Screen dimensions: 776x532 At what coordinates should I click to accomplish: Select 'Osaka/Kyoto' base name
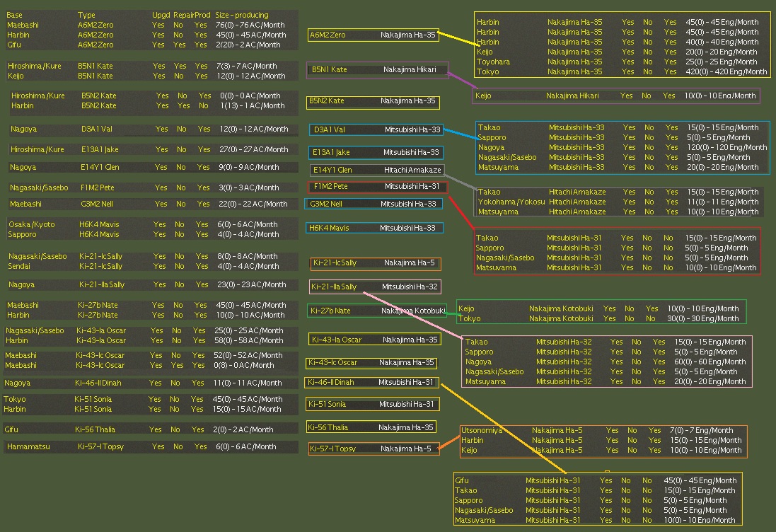[32, 224]
